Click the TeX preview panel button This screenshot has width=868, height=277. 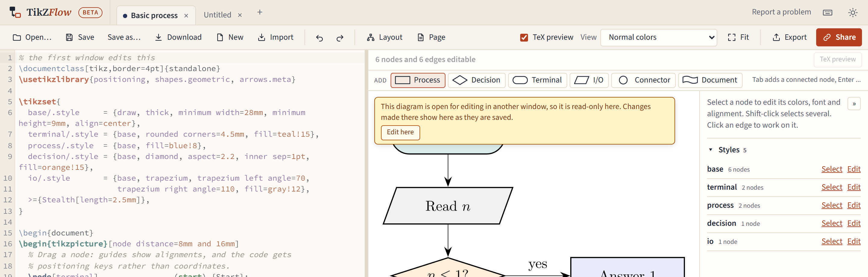[x=837, y=60]
